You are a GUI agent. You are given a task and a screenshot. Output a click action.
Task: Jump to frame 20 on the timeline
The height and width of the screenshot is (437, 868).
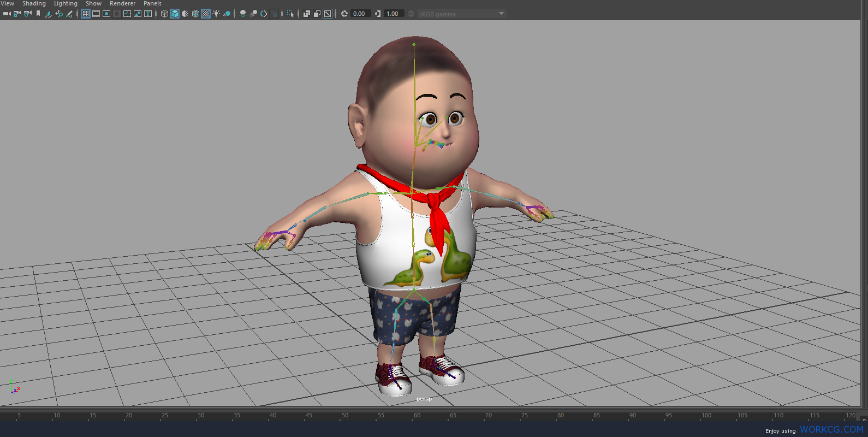pyautogui.click(x=129, y=416)
